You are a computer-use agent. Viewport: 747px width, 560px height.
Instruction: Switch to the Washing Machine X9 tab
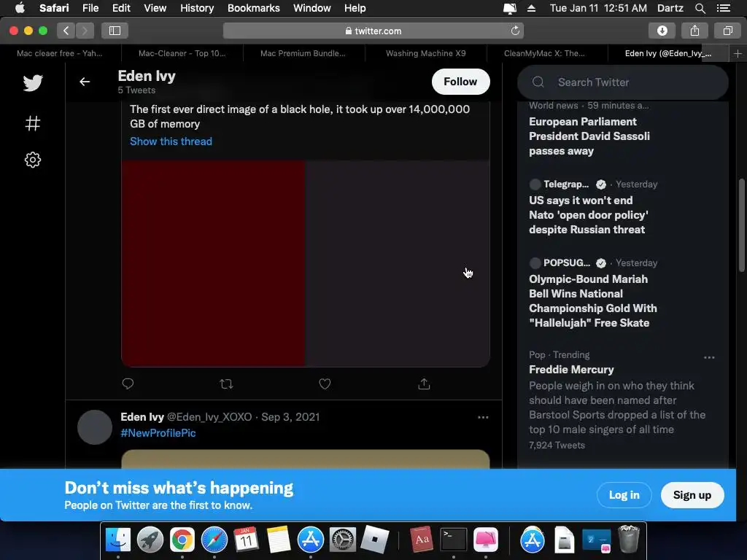[x=426, y=53]
